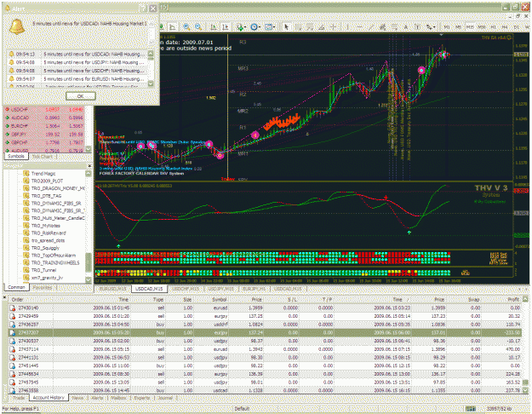Screen dimensions: 532x414
Task: Select TRO_DTB_TAG indicator
Action: pos(46,196)
